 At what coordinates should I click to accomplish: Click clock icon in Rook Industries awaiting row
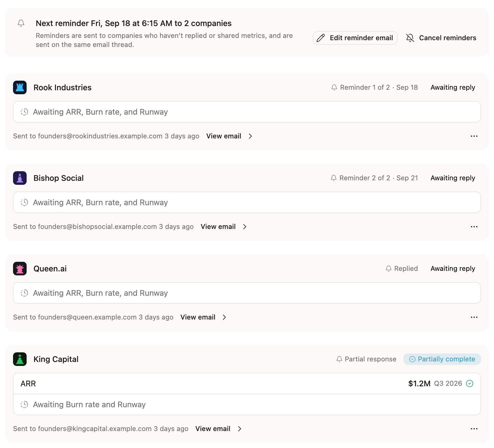[24, 112]
